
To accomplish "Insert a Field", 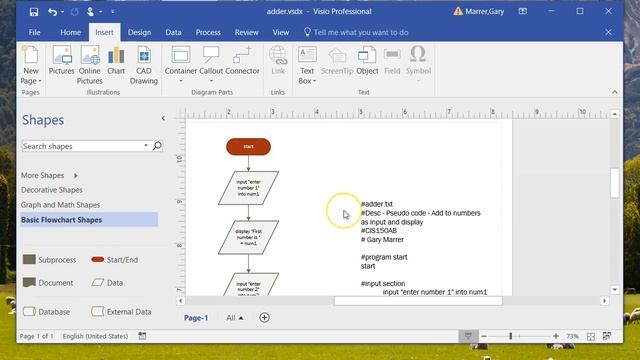I will click(392, 60).
